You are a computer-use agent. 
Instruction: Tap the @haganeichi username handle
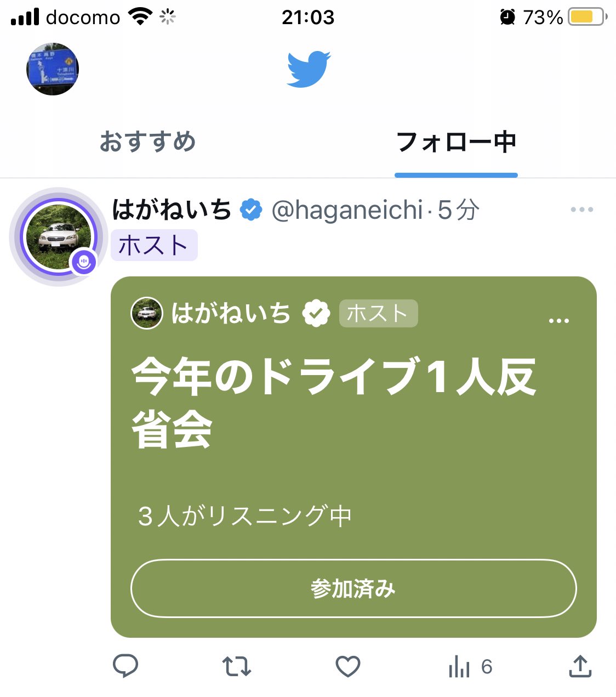click(347, 210)
